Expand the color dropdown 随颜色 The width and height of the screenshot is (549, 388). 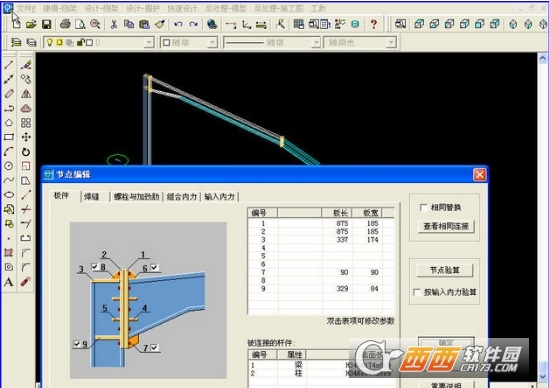[x=391, y=43]
